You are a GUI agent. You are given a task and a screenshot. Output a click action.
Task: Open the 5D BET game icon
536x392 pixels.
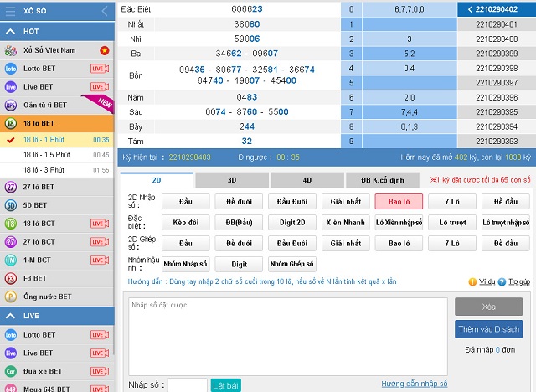coord(11,205)
